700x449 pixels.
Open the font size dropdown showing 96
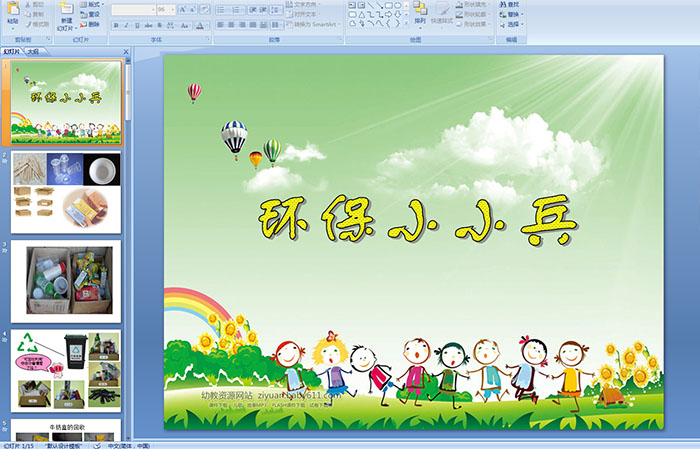[173, 10]
